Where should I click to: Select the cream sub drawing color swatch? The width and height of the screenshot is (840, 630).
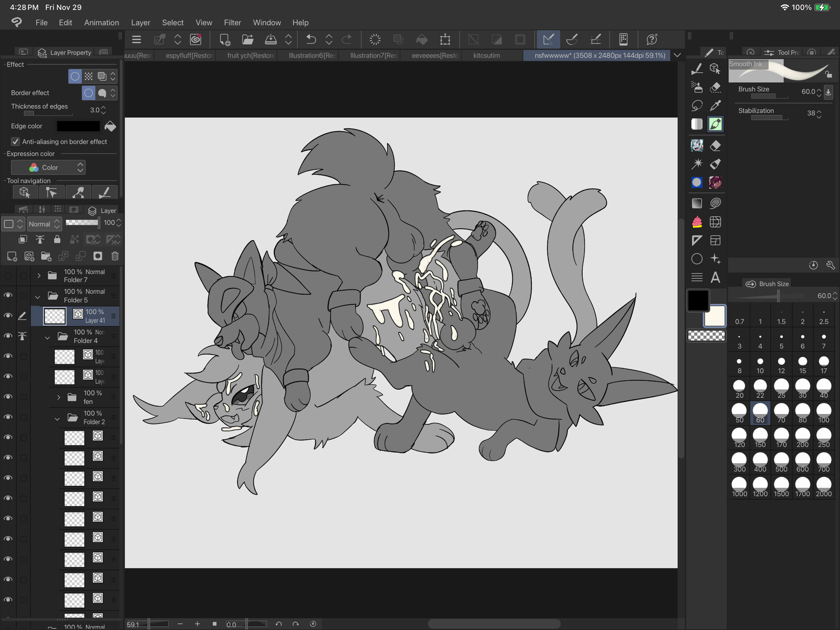pos(714,316)
